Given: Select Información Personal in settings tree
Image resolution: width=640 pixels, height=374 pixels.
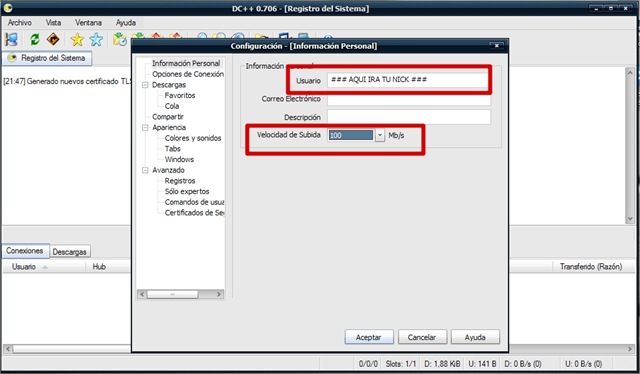Looking at the screenshot, I should pyautogui.click(x=186, y=63).
